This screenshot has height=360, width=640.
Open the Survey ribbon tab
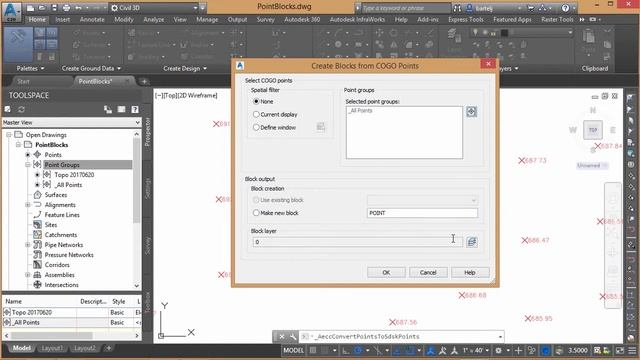click(265, 19)
